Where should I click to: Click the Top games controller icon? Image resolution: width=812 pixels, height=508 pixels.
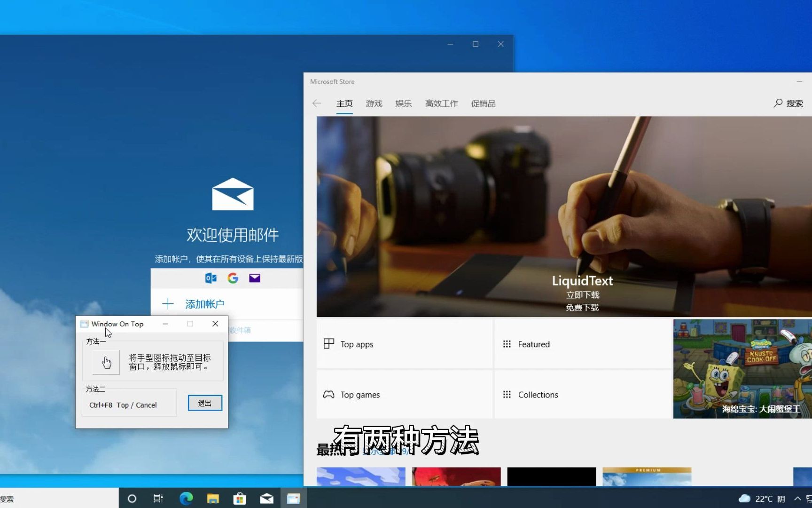329,395
